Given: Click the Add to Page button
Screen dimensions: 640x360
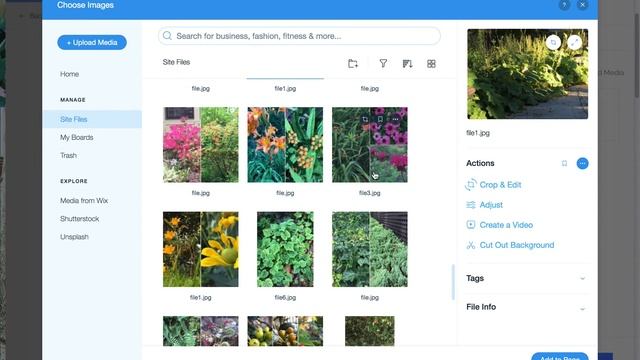Looking at the screenshot, I should coord(560,356).
